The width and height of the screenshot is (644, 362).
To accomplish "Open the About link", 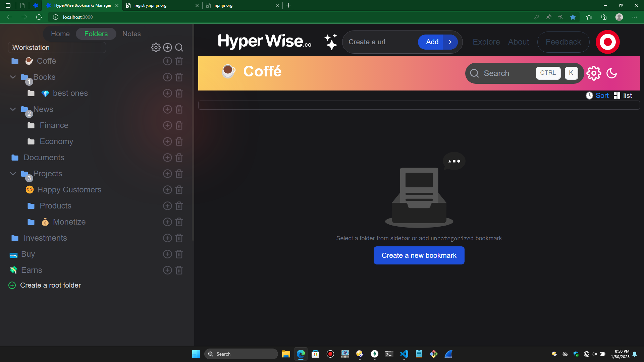I will click(519, 42).
